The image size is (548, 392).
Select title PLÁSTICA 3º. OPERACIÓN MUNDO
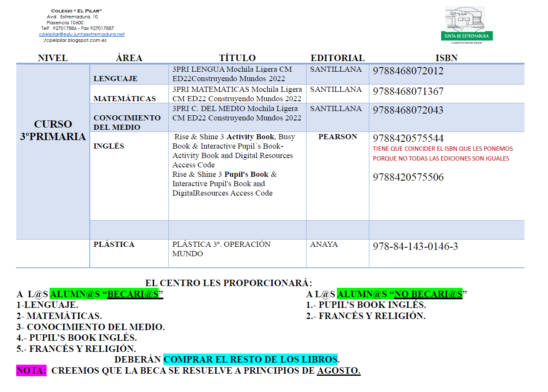[x=221, y=249]
